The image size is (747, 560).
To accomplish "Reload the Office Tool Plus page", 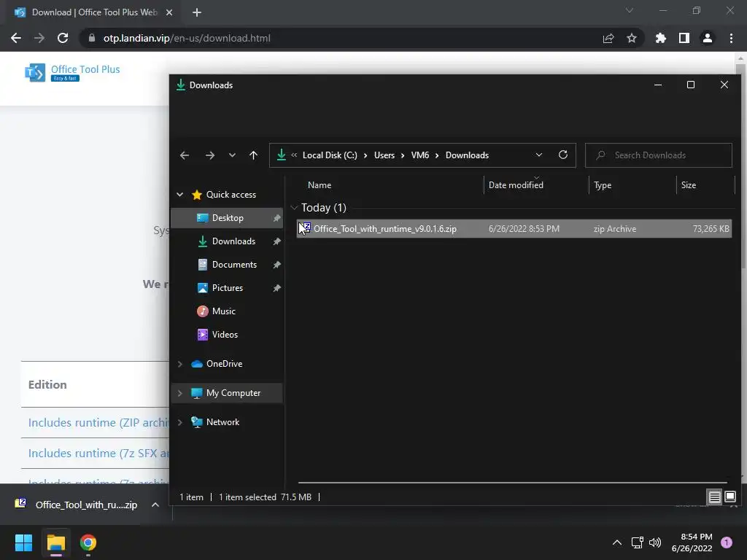I will click(x=63, y=38).
